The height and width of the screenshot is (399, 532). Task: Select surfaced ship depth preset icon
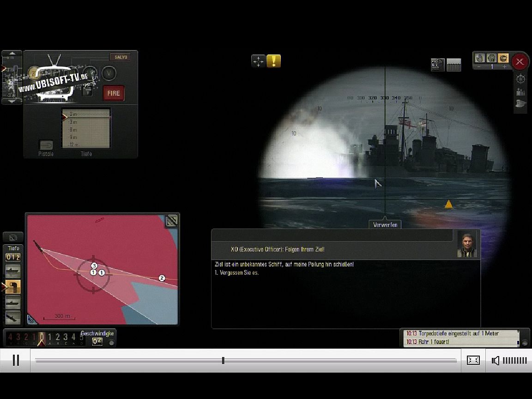click(13, 272)
